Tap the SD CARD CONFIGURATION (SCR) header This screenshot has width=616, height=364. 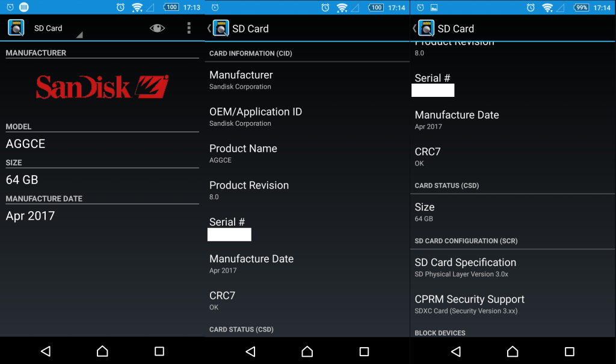click(466, 241)
